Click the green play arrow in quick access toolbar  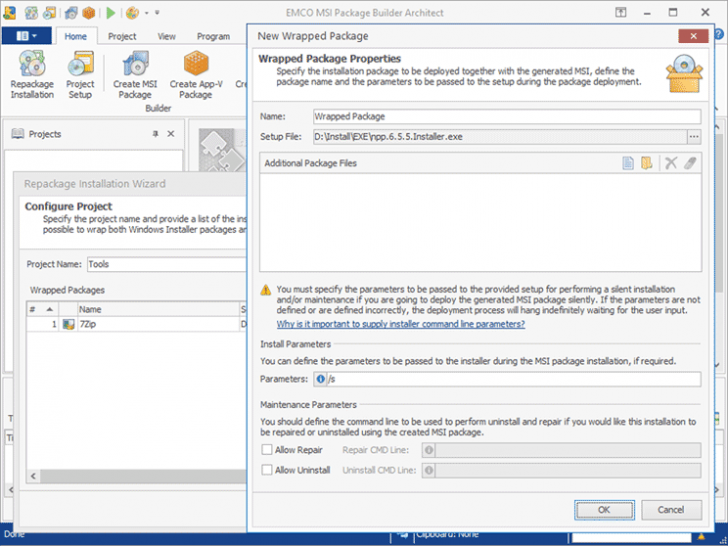pyautogui.click(x=110, y=13)
